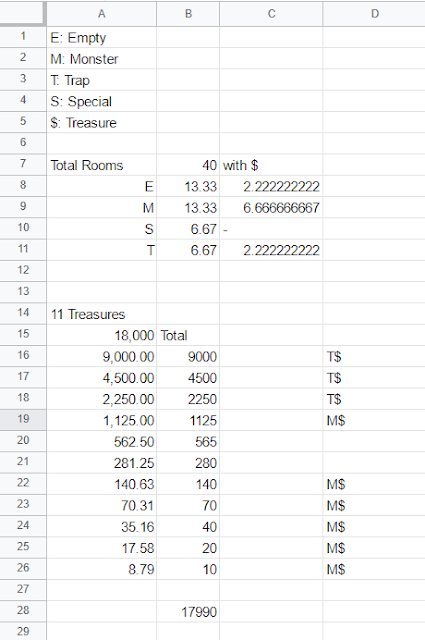Click cell 'S: Special'
The width and height of the screenshot is (425, 640).
coord(102,101)
